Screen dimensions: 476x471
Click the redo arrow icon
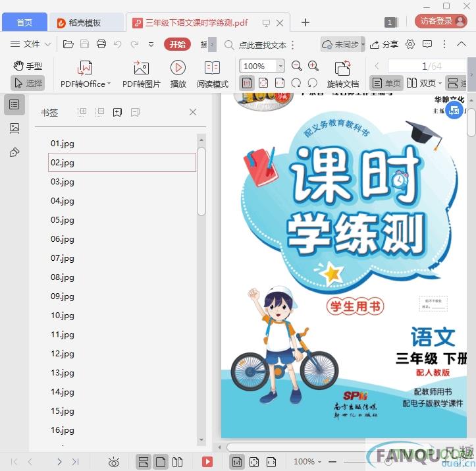pos(134,44)
